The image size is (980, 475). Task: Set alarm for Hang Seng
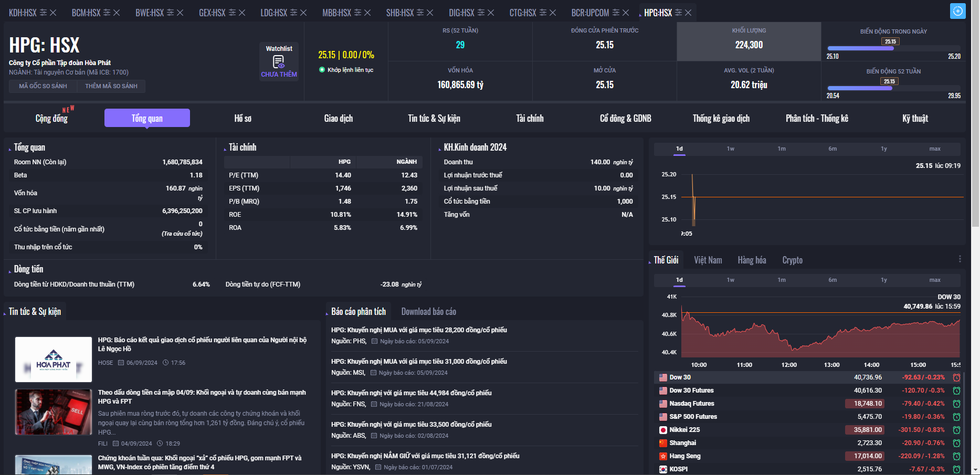coord(956,456)
